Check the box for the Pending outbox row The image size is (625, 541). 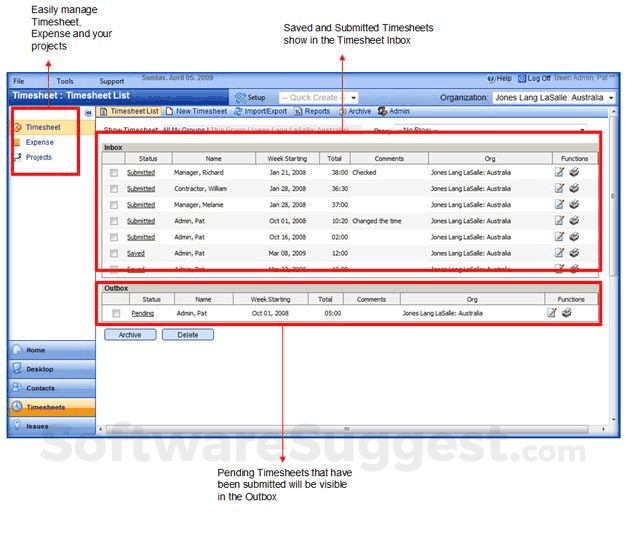pos(116,313)
